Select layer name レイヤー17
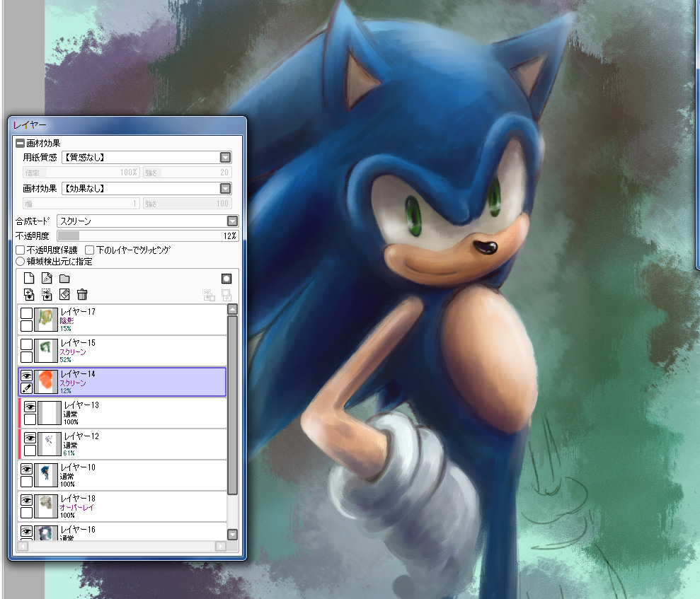This screenshot has height=599, width=700. click(x=78, y=312)
